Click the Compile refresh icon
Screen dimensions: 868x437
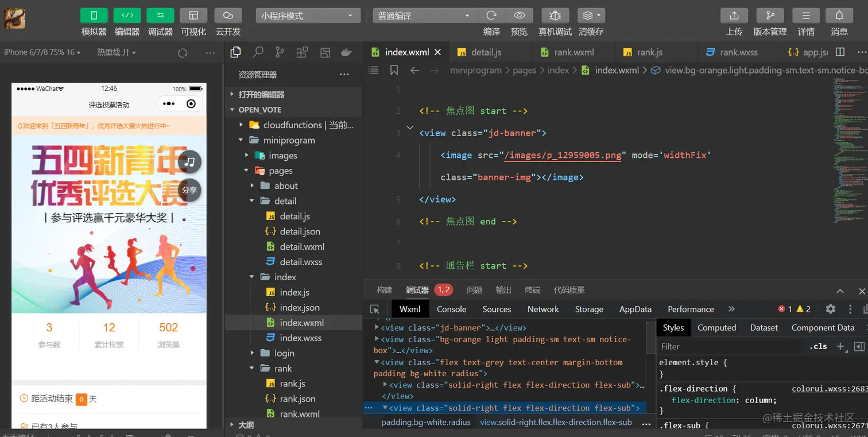click(x=491, y=16)
